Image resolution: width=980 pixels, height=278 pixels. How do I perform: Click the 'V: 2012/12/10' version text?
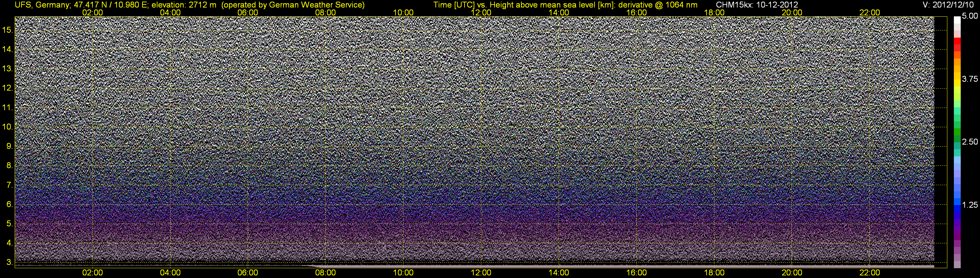tap(948, 5)
